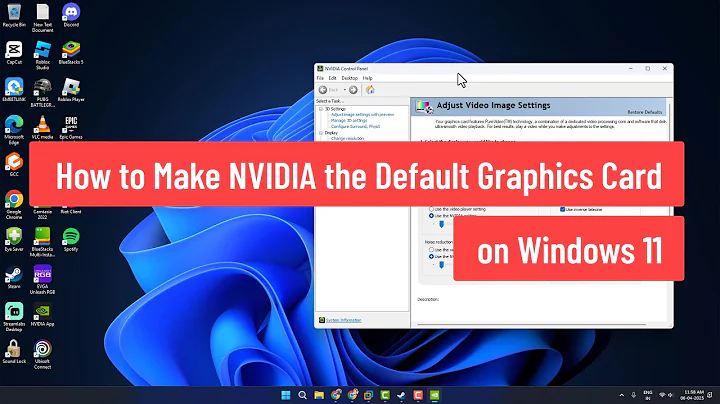Select 'Adjust image settings with preview' task

(362, 114)
